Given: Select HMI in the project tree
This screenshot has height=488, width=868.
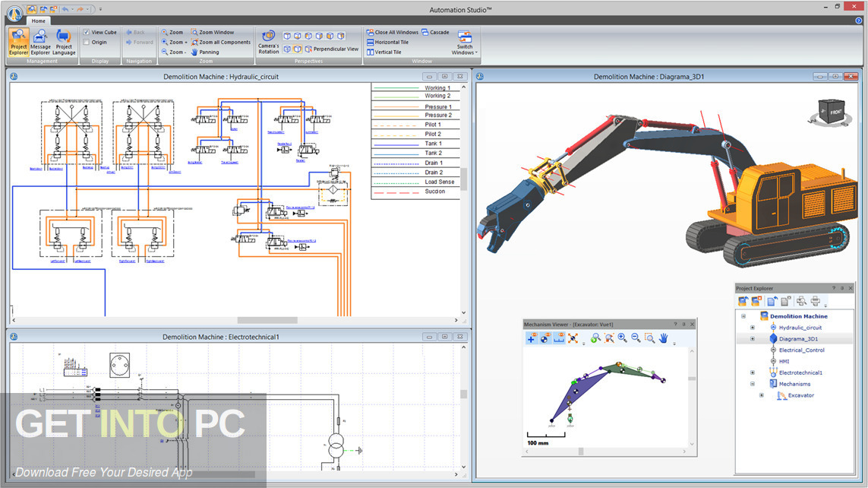Looking at the screenshot, I should click(x=784, y=361).
